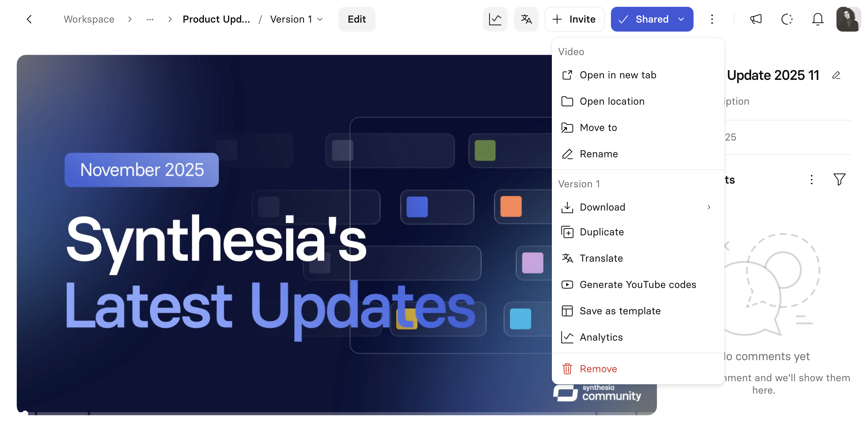Expand the Download submenu
This screenshot has height=423, width=868.
638,207
